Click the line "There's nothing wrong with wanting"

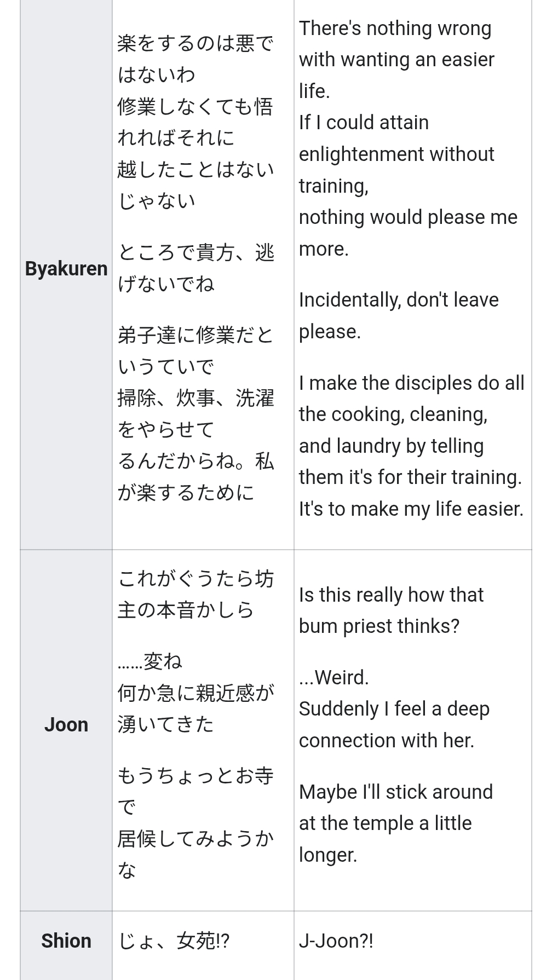pos(395,28)
